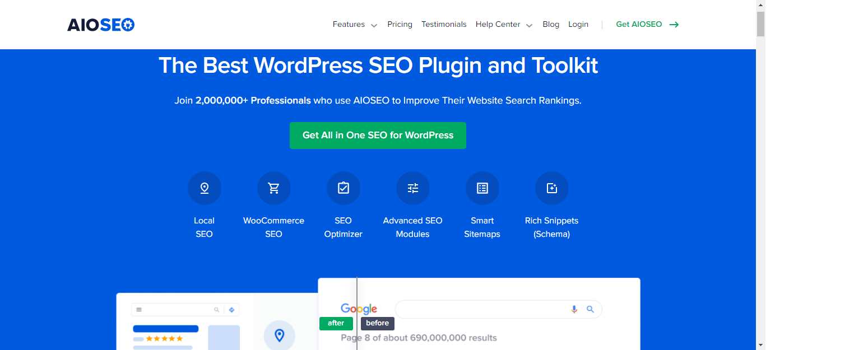This screenshot has height=350, width=868.
Task: Go to the Pricing page
Action: click(400, 25)
